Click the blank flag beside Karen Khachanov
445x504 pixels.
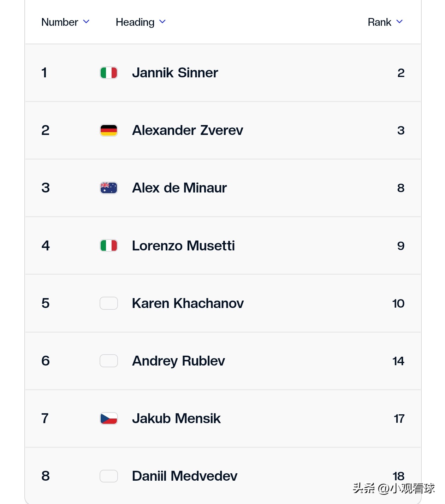click(x=109, y=303)
